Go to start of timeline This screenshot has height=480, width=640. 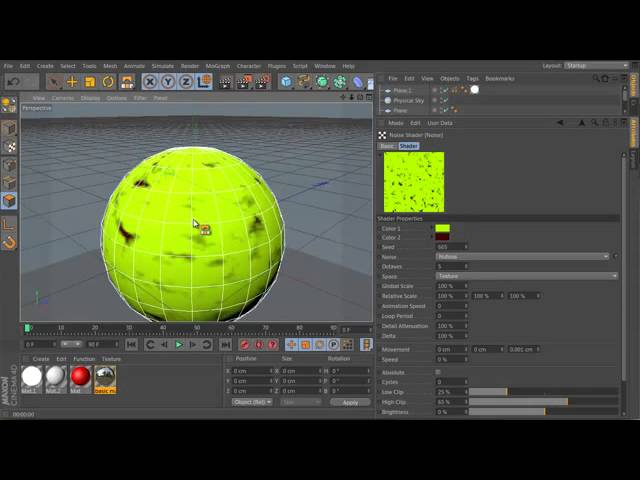(x=131, y=345)
